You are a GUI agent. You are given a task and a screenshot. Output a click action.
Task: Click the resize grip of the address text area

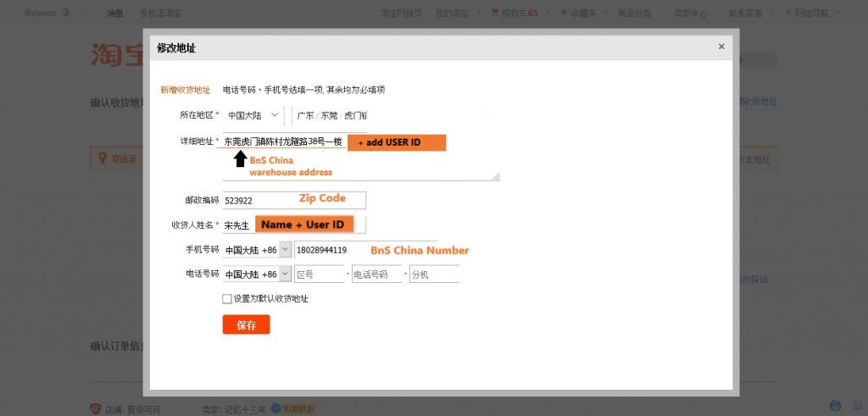(x=495, y=176)
